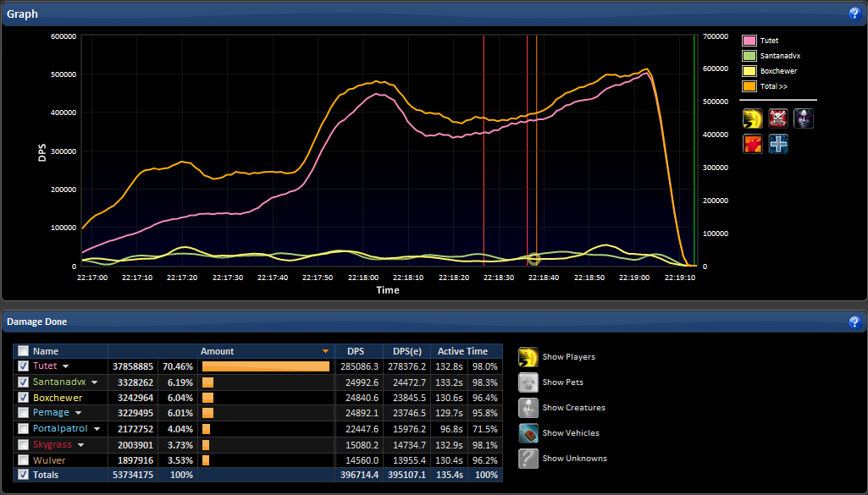The width and height of the screenshot is (868, 495).
Task: Open player Boxchewer's name link in the table
Action: (58, 398)
